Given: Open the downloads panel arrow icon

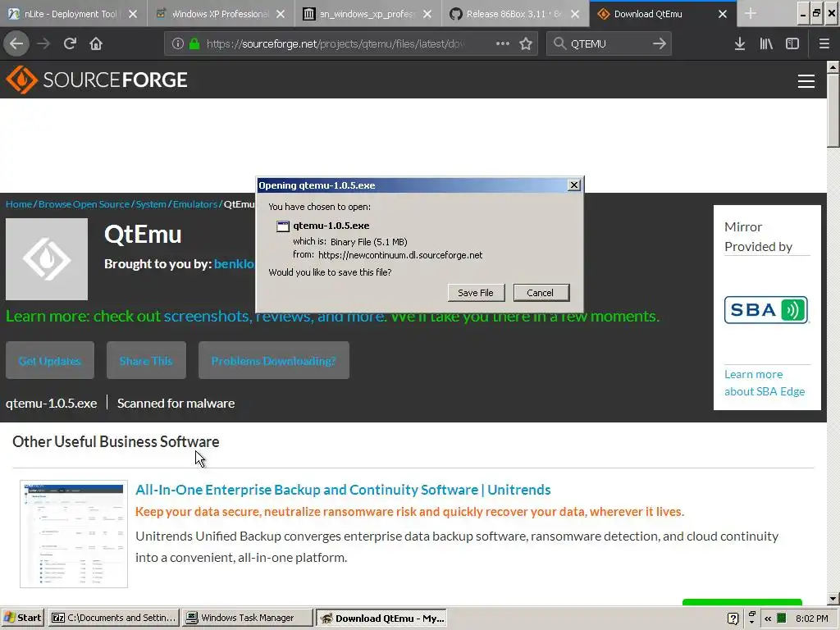Looking at the screenshot, I should [740, 43].
